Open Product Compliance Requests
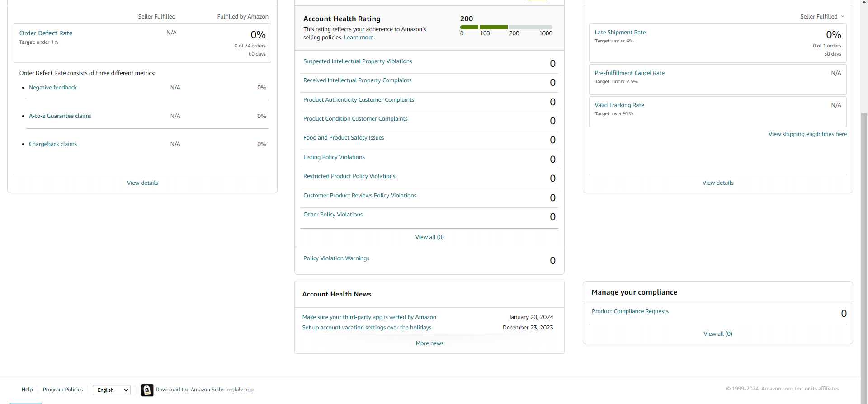868x404 pixels. (x=630, y=311)
